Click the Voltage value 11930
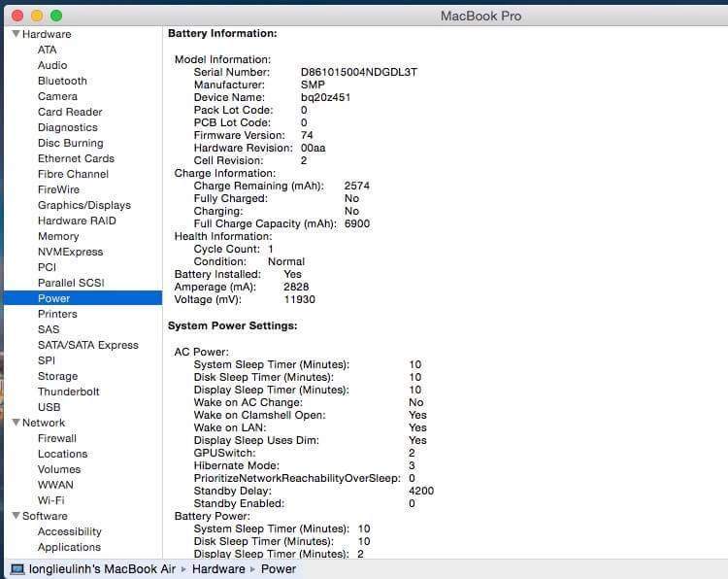728x579 pixels. coord(300,300)
